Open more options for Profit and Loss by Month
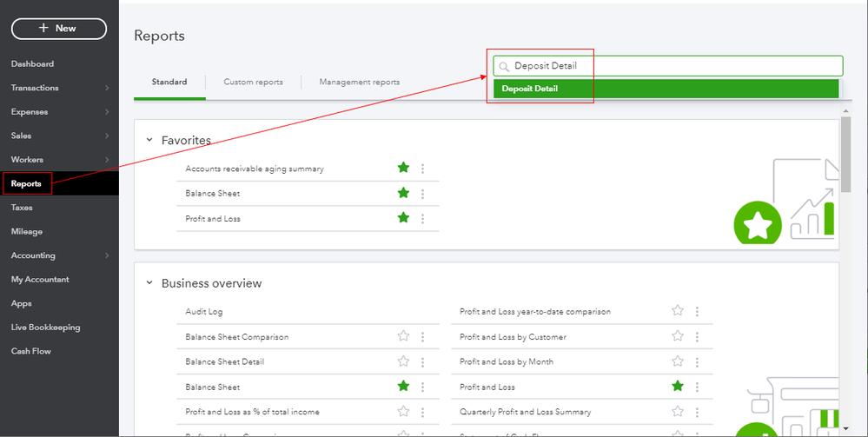 pyautogui.click(x=697, y=361)
